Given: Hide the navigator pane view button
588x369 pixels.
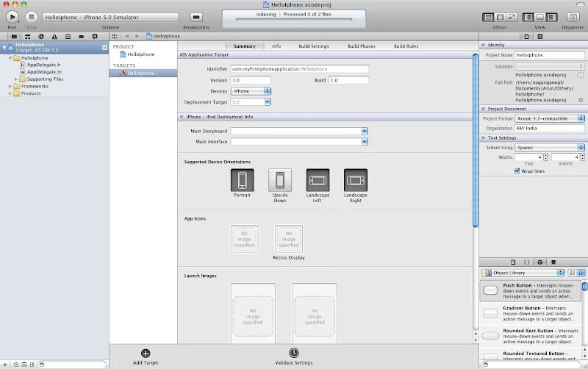Looking at the screenshot, I should tap(528, 17).
